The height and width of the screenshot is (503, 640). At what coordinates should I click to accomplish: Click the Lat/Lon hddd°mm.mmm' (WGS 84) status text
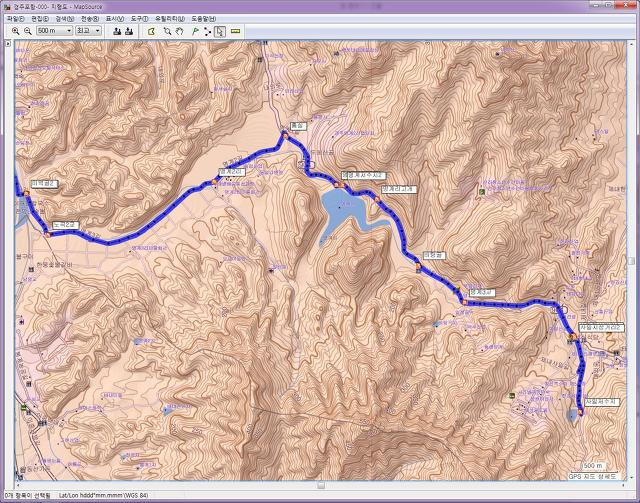pos(103,496)
